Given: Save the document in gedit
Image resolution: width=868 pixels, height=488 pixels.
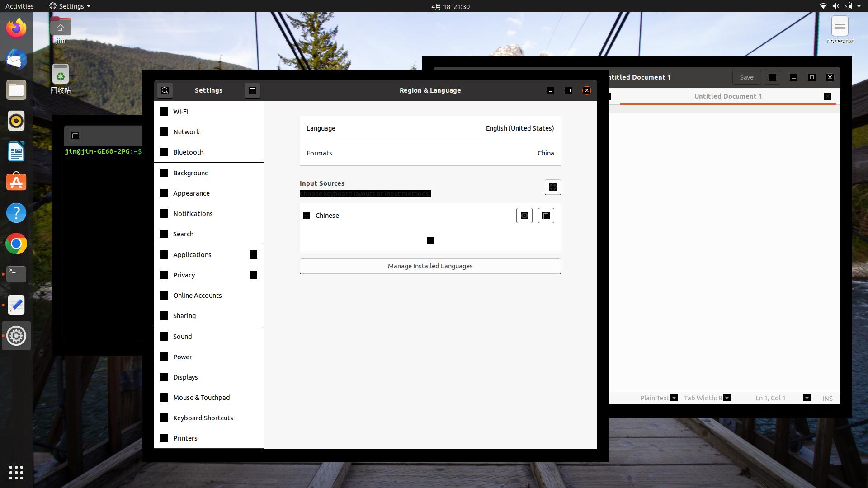Looking at the screenshot, I should [746, 77].
